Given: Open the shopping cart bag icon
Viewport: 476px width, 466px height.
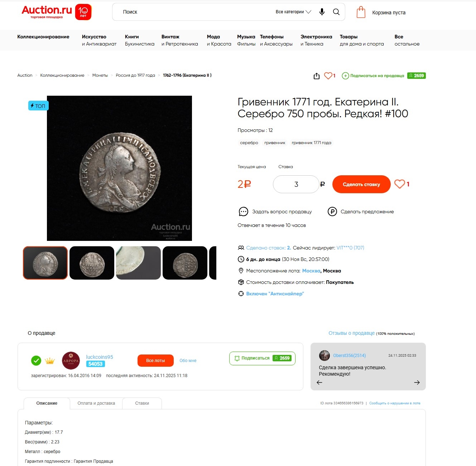Looking at the screenshot, I should 361,12.
